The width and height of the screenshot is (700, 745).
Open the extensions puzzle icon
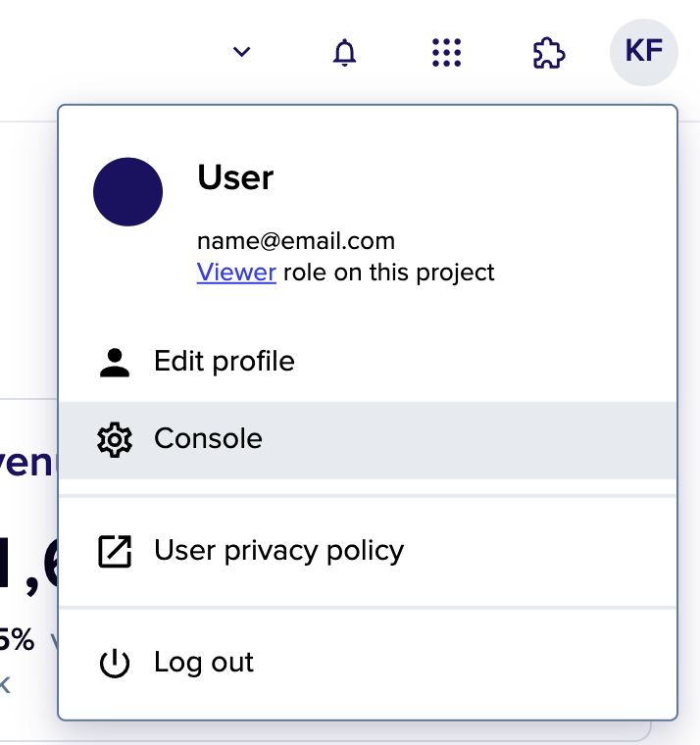coord(549,53)
